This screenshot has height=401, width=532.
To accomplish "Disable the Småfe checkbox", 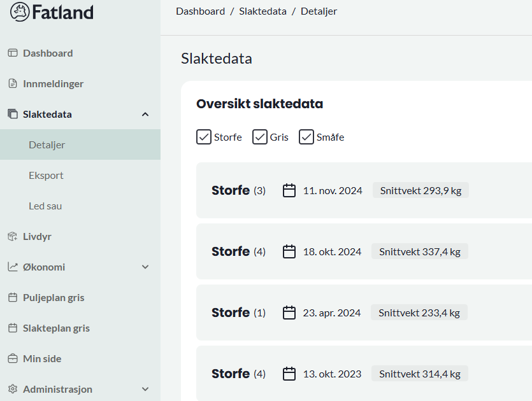I will 306,137.
